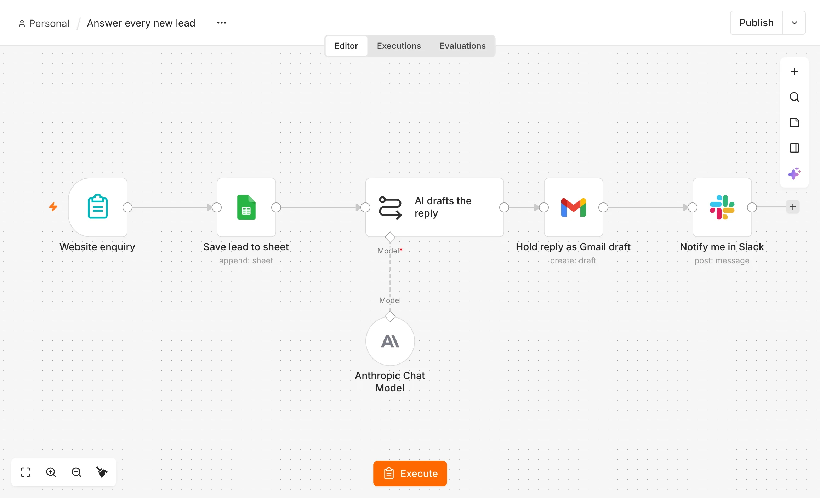
Task: Open the workflow three-dot options menu
Action: [x=222, y=23]
